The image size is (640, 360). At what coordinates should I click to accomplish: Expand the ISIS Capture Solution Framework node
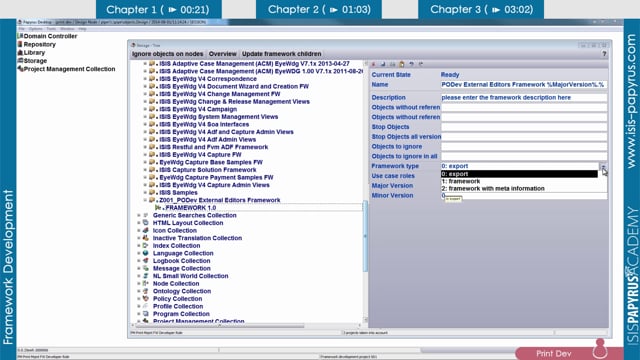145,170
